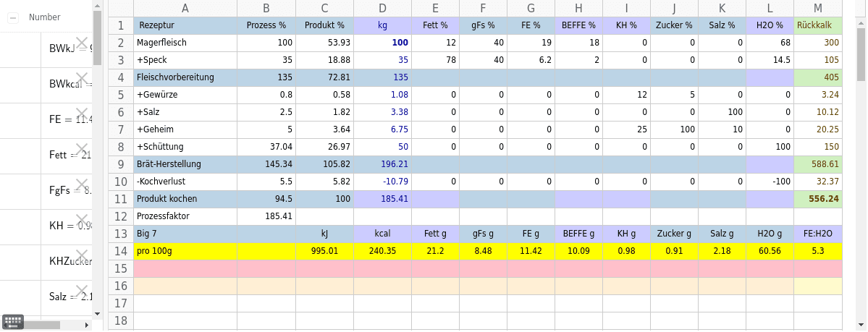Select the 588.61 cell in column M
This screenshot has width=868, height=332.
pos(817,164)
